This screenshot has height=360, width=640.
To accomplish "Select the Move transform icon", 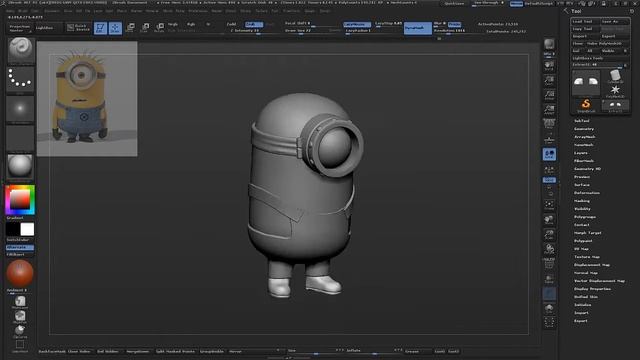I will pos(130,28).
